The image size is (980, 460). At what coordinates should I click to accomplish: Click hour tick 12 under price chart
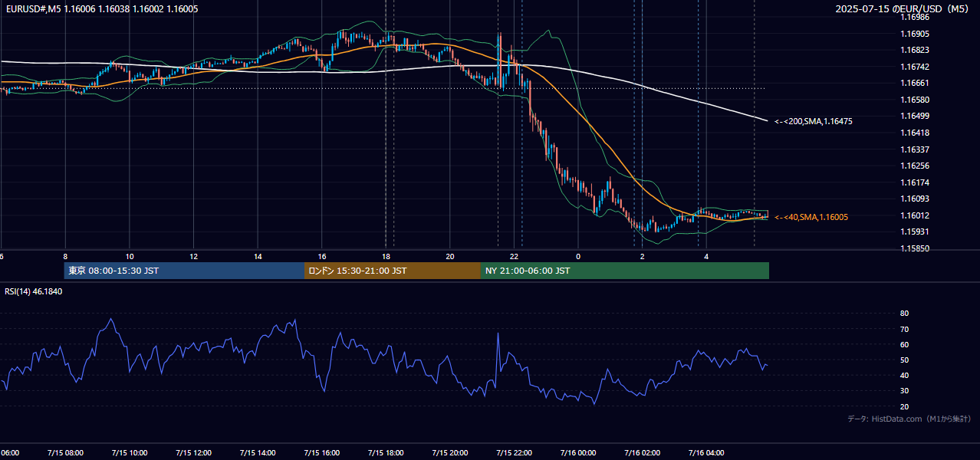pos(194,257)
